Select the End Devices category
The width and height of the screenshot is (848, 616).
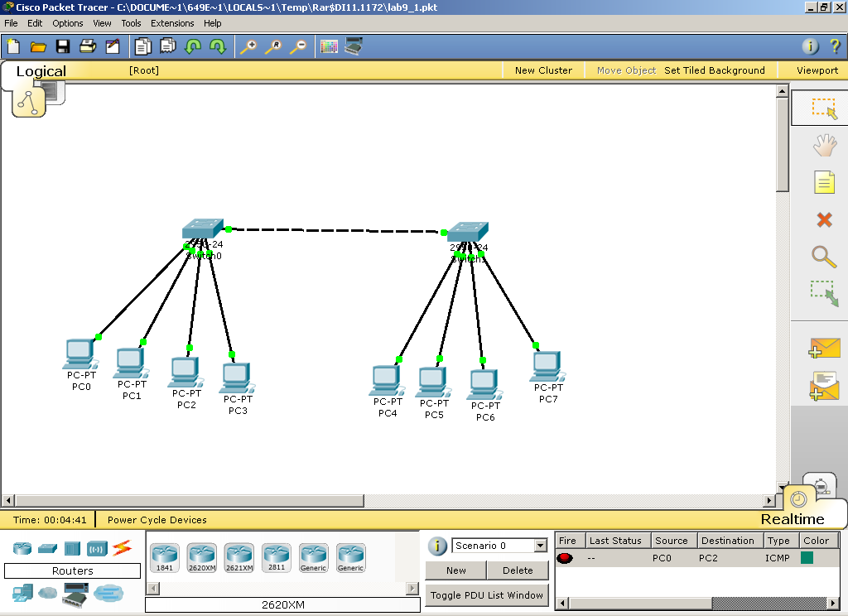22,594
